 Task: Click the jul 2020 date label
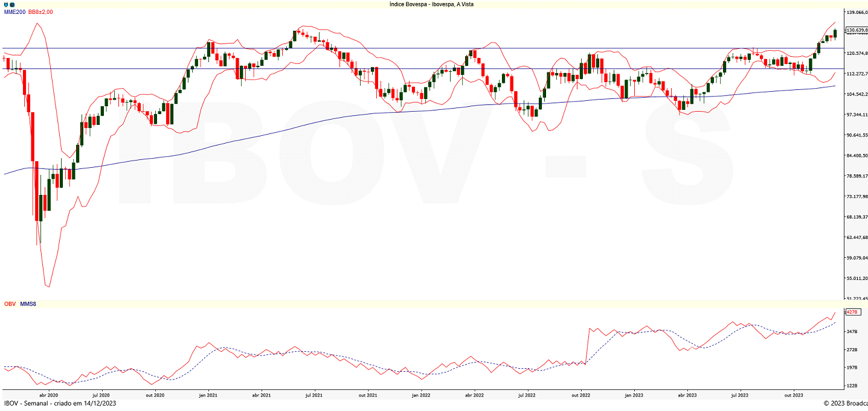[x=100, y=395]
